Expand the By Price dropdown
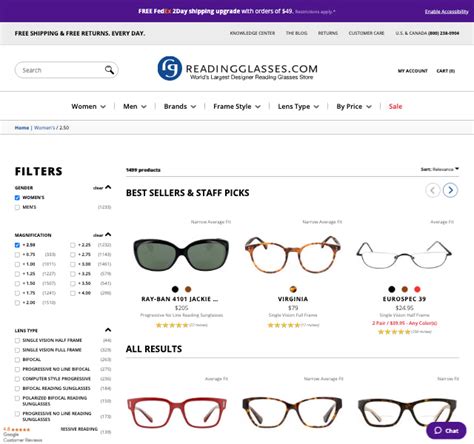The width and height of the screenshot is (474, 444). coord(354,106)
